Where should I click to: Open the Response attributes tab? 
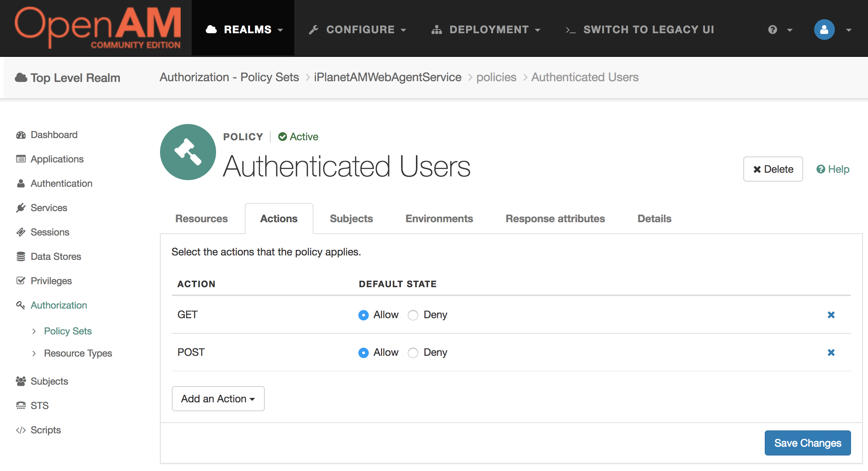(x=555, y=219)
